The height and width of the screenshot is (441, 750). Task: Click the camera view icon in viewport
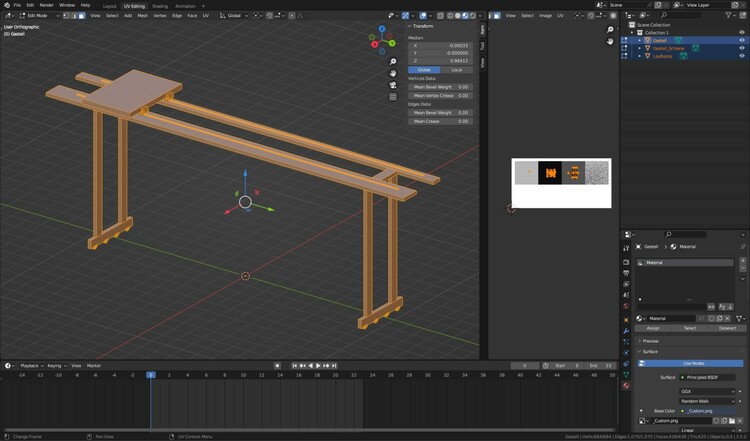pos(394,85)
